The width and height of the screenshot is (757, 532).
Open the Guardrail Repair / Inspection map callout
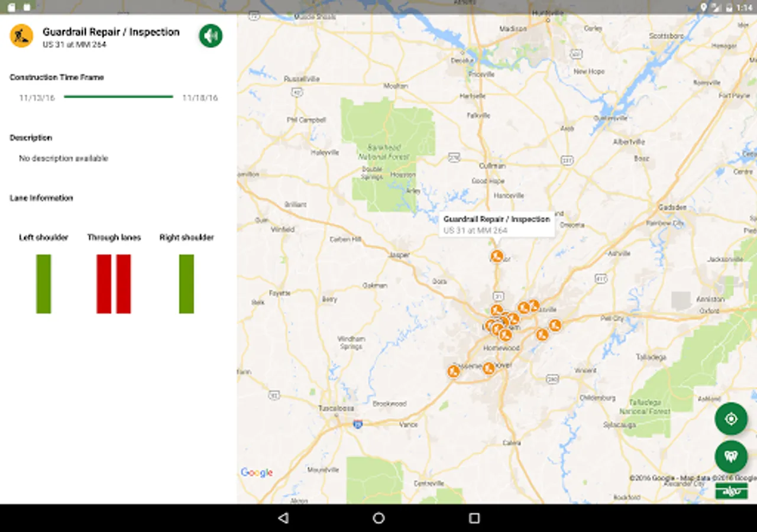pos(497,224)
